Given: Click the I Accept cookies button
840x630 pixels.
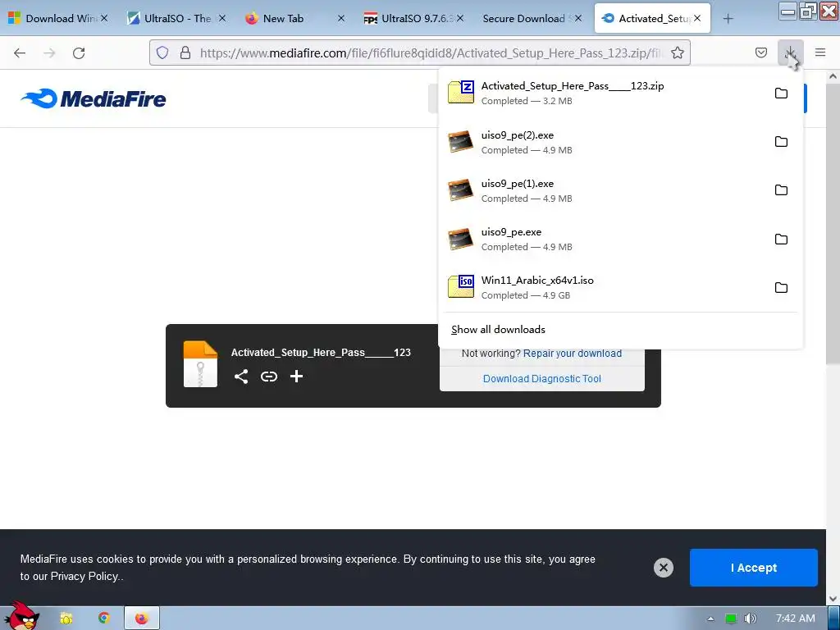Looking at the screenshot, I should 753,568.
